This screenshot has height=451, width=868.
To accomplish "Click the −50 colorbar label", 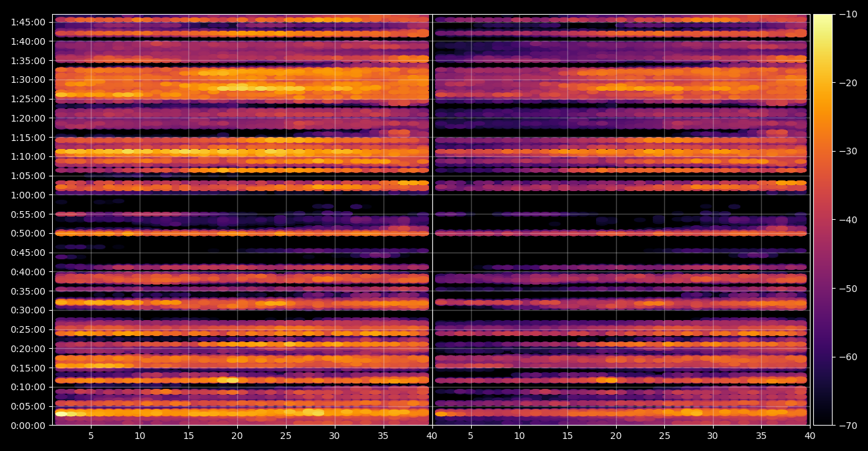I will click(x=849, y=289).
